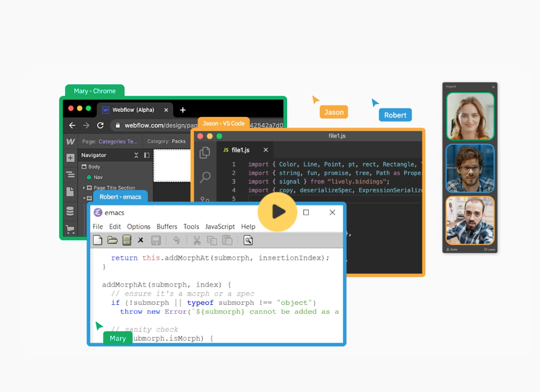Expand the Page Title Section arrow
The height and width of the screenshot is (392, 540).
point(84,188)
